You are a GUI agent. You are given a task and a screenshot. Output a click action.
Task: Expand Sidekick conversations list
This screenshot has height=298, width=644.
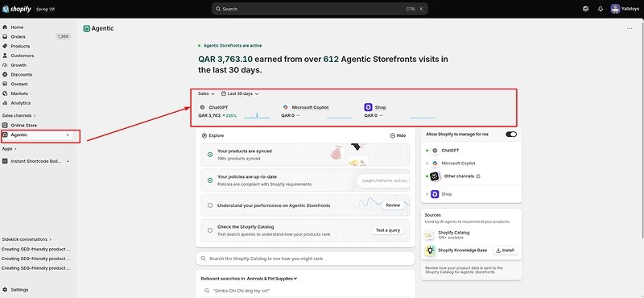pos(27,239)
